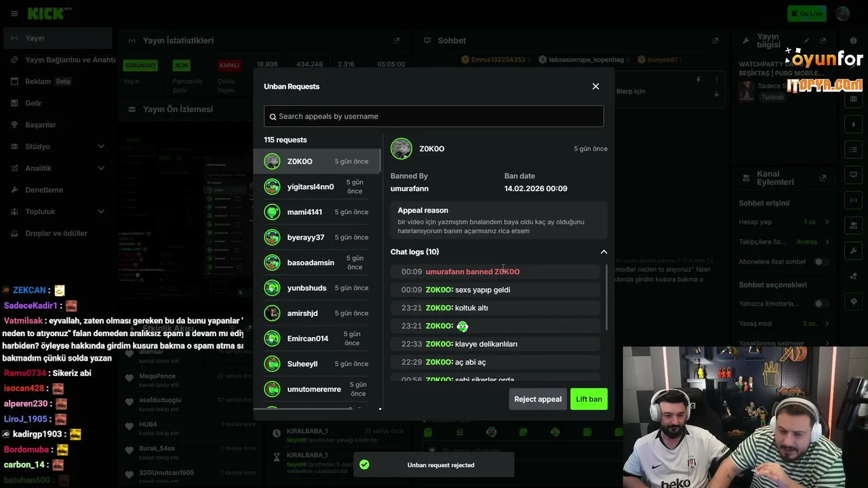Viewport: 868px width, 488px height.
Task: Go to Reklam Beta in sidebar
Action: (58, 81)
